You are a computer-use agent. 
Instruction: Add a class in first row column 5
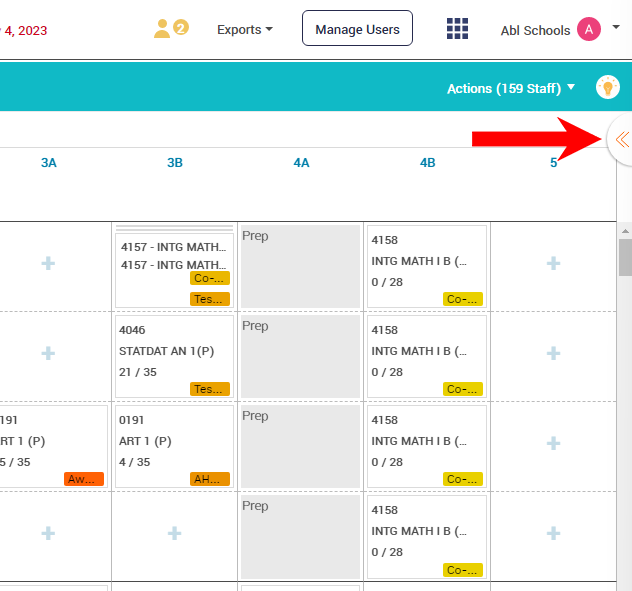pos(553,264)
